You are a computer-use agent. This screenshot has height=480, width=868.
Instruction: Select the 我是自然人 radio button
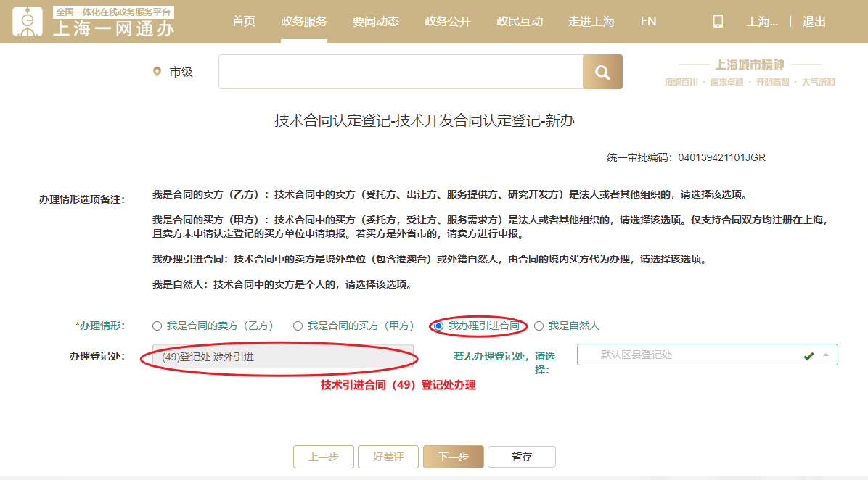point(539,326)
